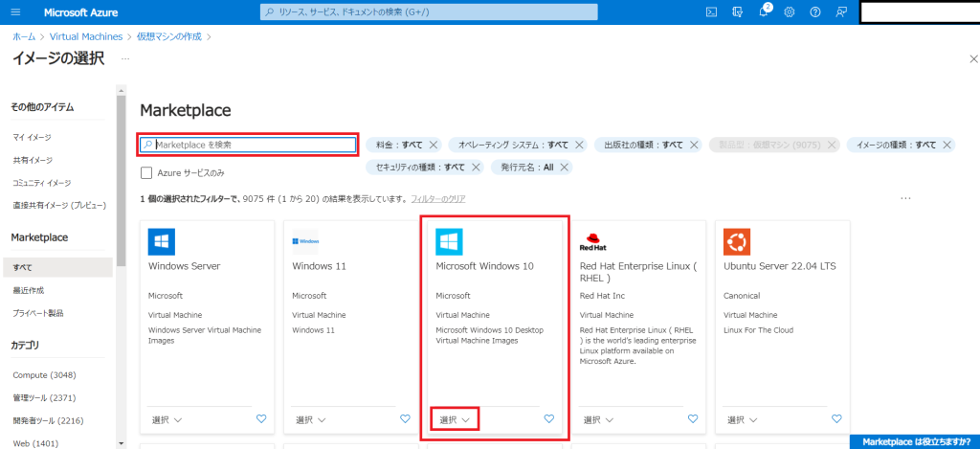The height and width of the screenshot is (449, 980).
Task: Expand 選択 dropdown on Microsoft Windows 10 card
Action: tap(455, 419)
